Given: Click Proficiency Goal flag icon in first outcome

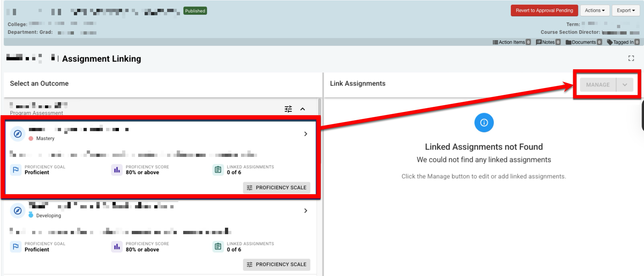Looking at the screenshot, I should pyautogui.click(x=16, y=170).
